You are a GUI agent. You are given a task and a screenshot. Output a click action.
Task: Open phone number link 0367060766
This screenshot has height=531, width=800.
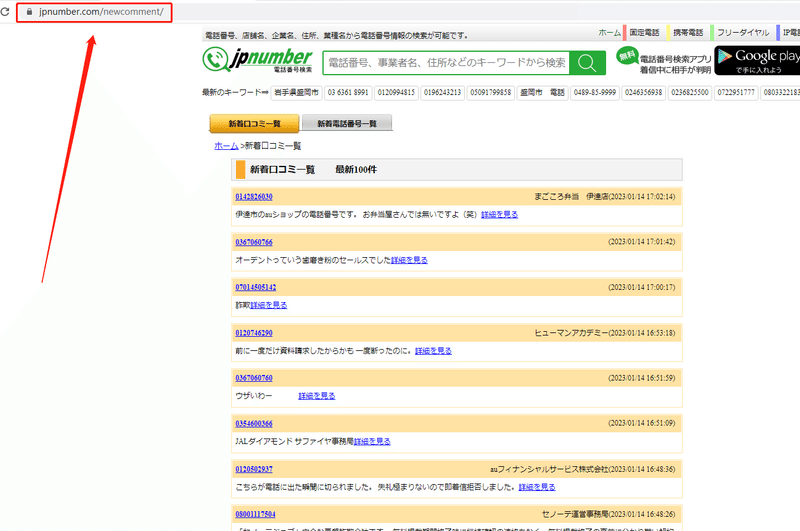pyautogui.click(x=254, y=242)
